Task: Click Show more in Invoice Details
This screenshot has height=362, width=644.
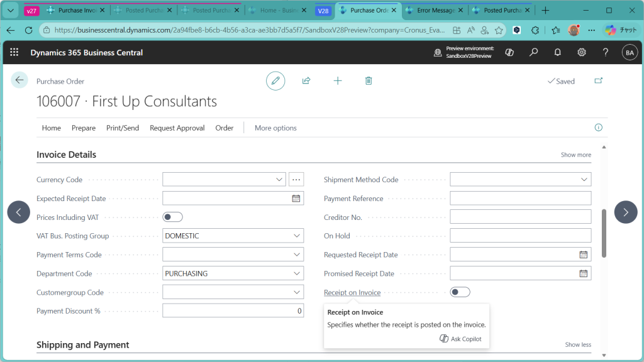Action: (x=575, y=155)
